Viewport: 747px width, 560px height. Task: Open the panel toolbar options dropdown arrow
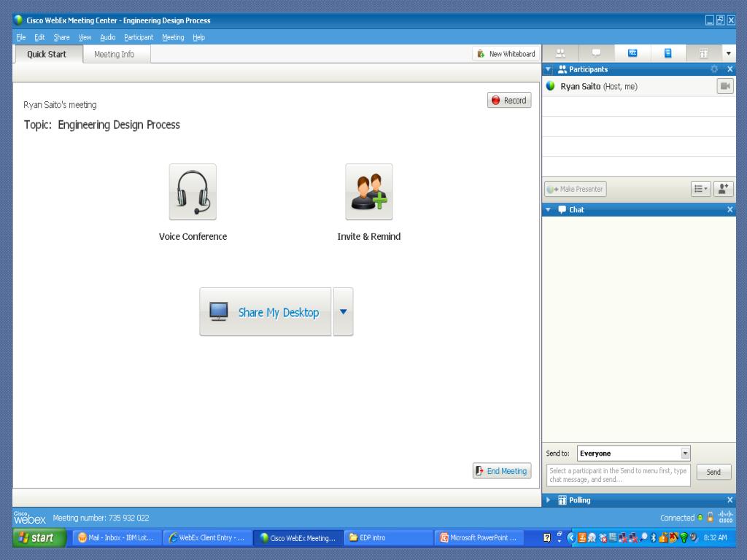point(729,53)
